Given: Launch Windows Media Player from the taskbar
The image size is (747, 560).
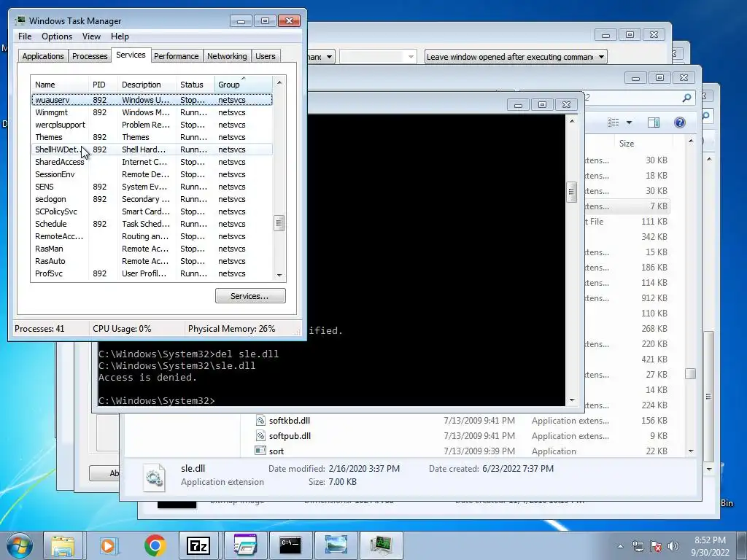Looking at the screenshot, I should pos(108,545).
